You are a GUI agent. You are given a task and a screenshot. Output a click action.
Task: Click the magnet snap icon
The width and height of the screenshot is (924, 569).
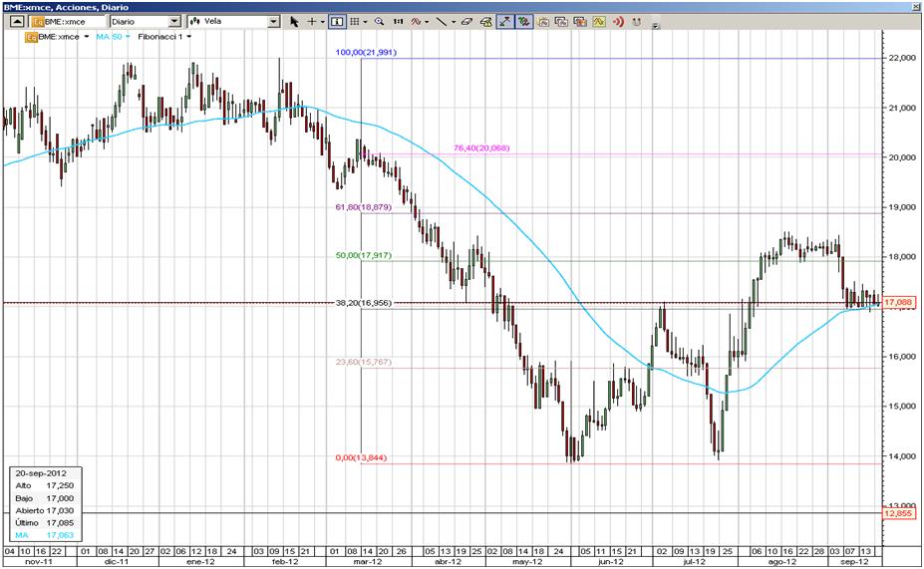pos(636,22)
